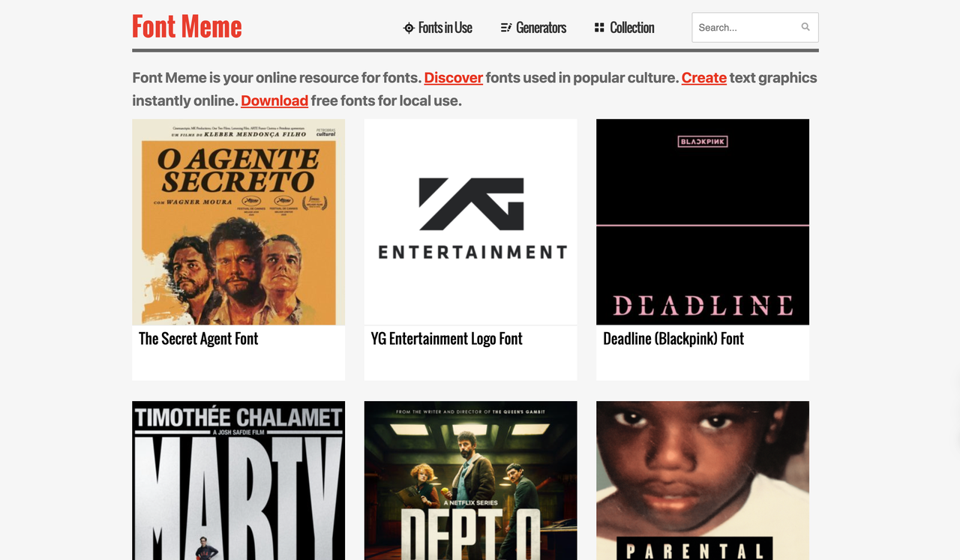Open the Dept. Q Netflix poster

[x=470, y=481]
